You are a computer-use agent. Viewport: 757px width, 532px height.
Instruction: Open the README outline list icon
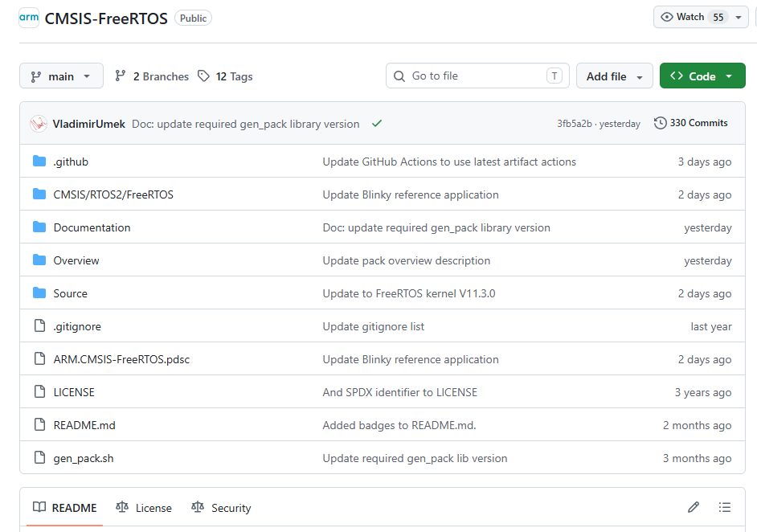(x=725, y=507)
